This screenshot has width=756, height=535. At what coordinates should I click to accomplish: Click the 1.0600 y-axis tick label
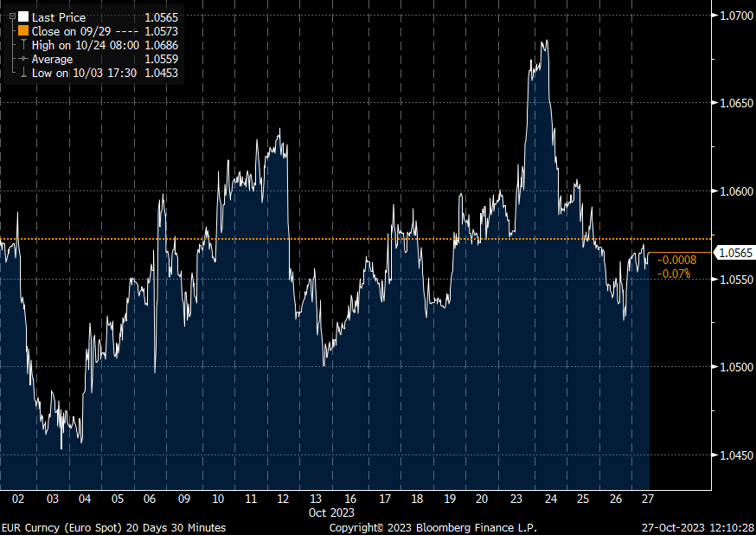(x=734, y=191)
